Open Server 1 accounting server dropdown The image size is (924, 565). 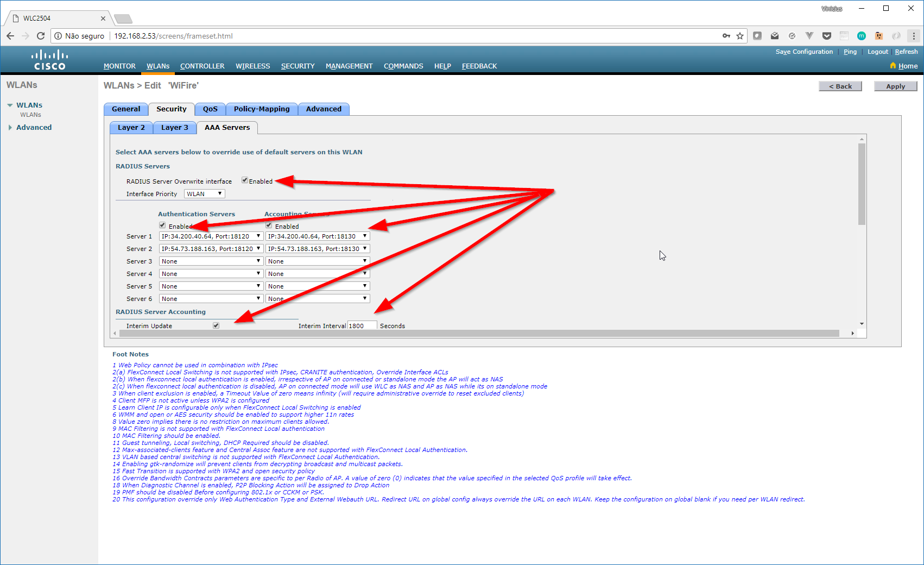pyautogui.click(x=318, y=236)
